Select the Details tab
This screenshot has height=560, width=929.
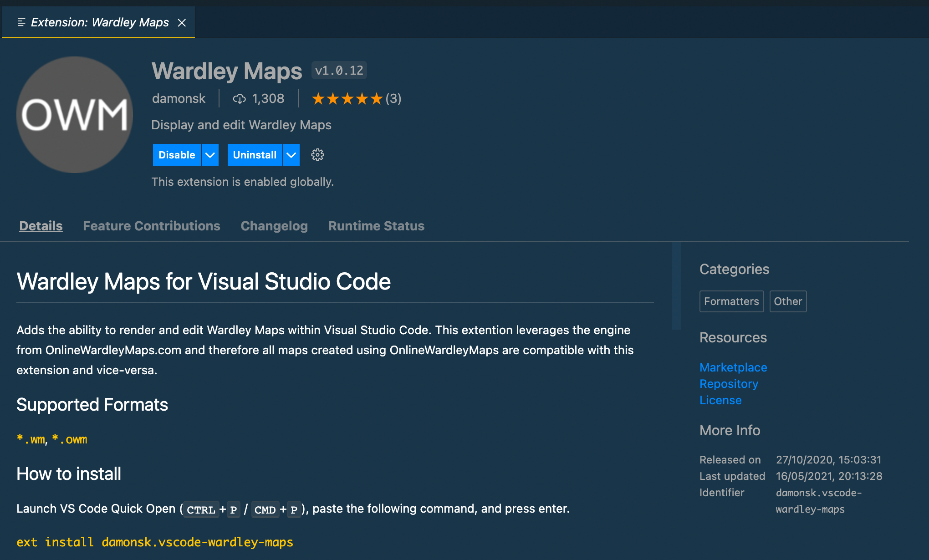click(41, 226)
